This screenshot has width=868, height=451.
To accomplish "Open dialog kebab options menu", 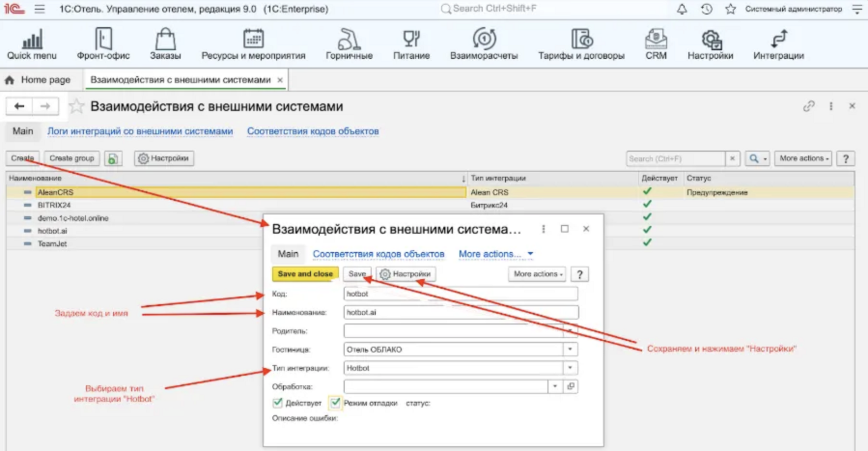I will (x=543, y=229).
